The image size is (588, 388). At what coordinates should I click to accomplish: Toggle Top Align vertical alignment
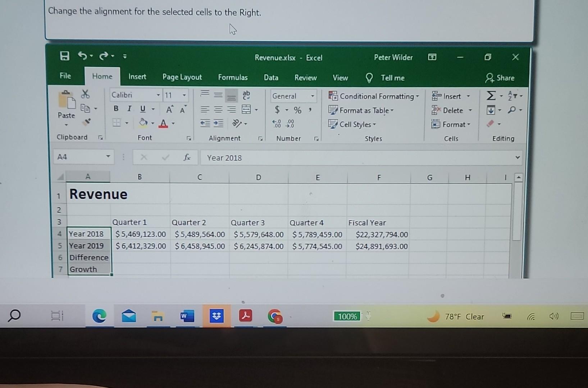click(205, 94)
